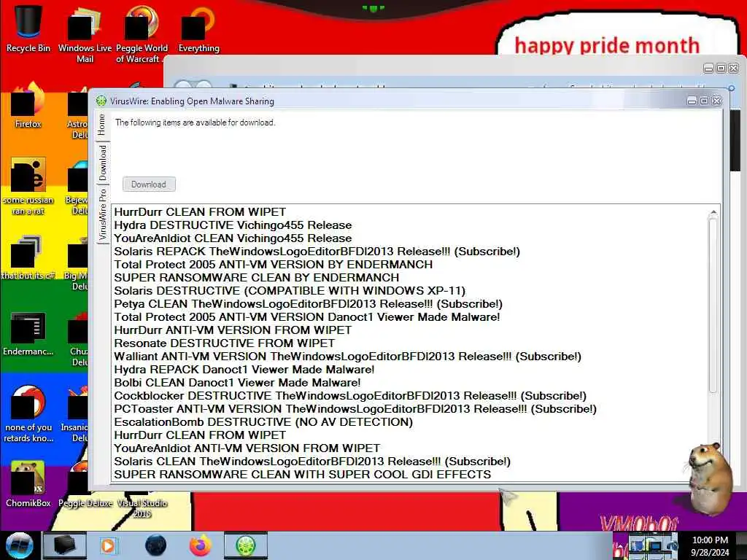Open the Firefox desktop shortcut
The image size is (747, 560).
(28, 105)
